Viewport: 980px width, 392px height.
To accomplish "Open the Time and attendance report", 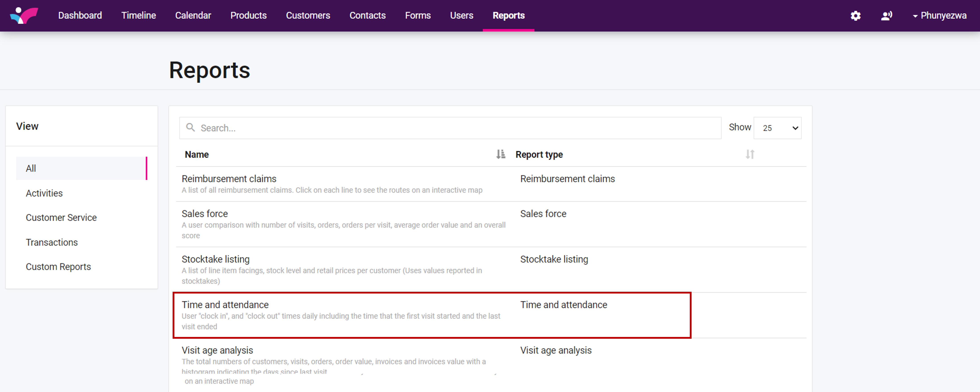I will click(225, 304).
